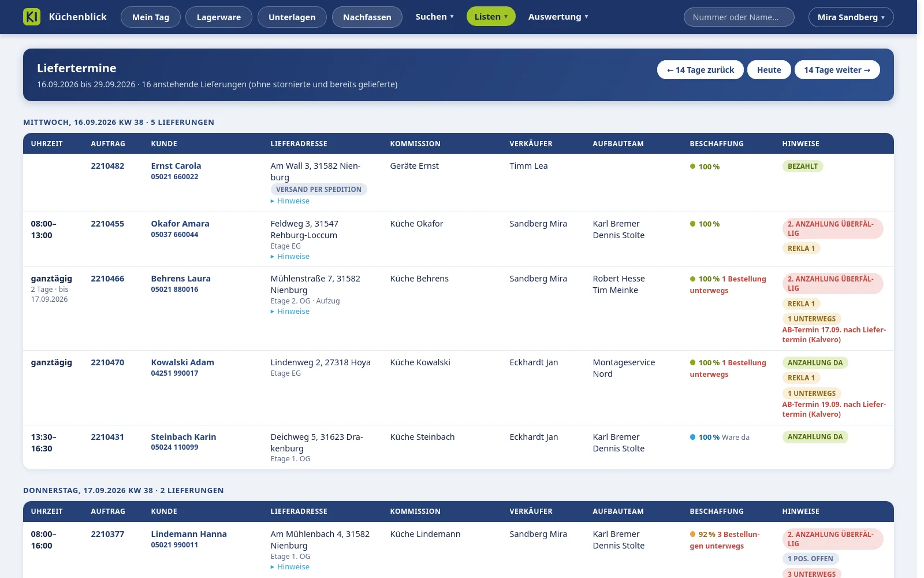Open order number 2210455

tap(107, 224)
